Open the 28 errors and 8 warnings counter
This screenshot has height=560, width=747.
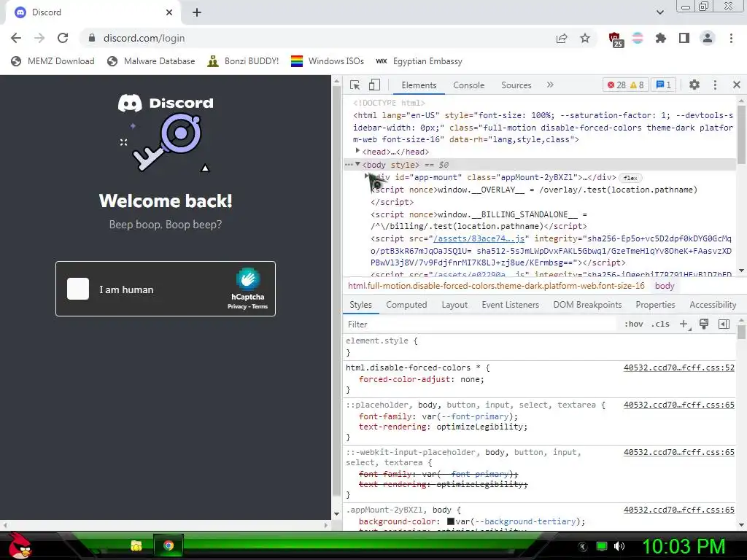click(625, 85)
